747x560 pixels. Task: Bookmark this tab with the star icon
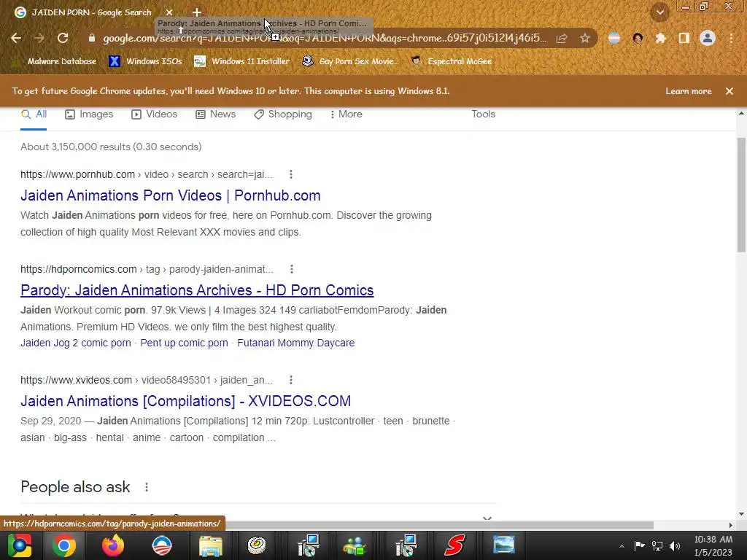[x=584, y=38]
